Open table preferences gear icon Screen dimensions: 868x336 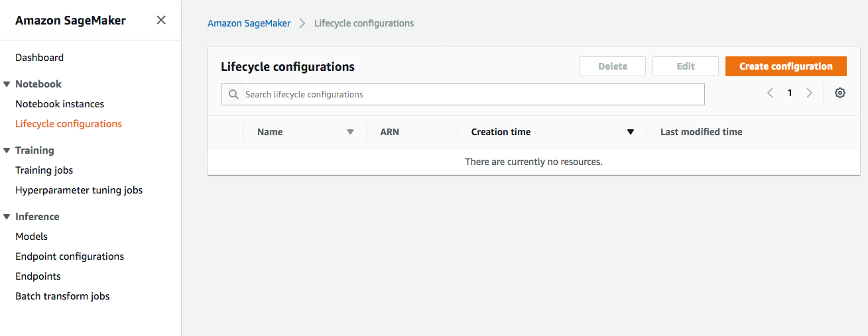(840, 93)
